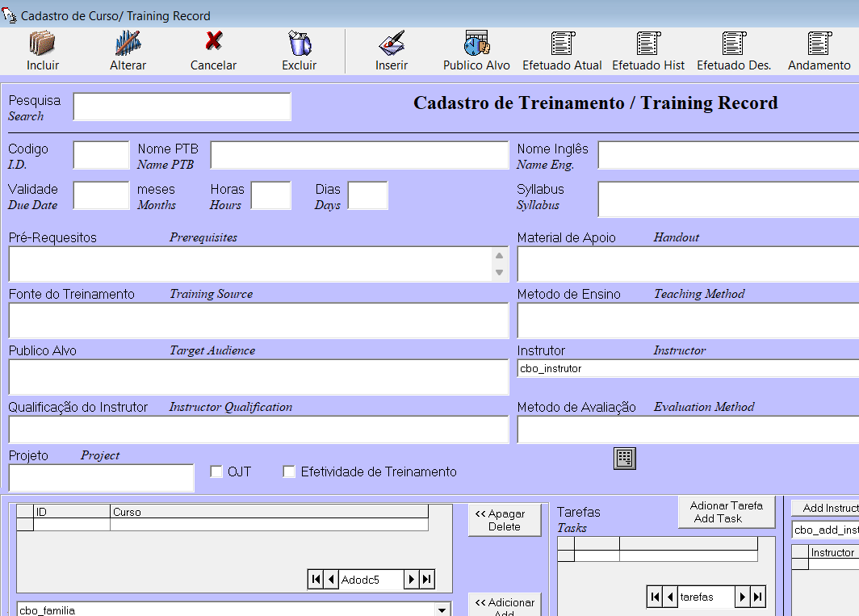Click the Adicionar Tarefa Add Task button

tap(726, 512)
